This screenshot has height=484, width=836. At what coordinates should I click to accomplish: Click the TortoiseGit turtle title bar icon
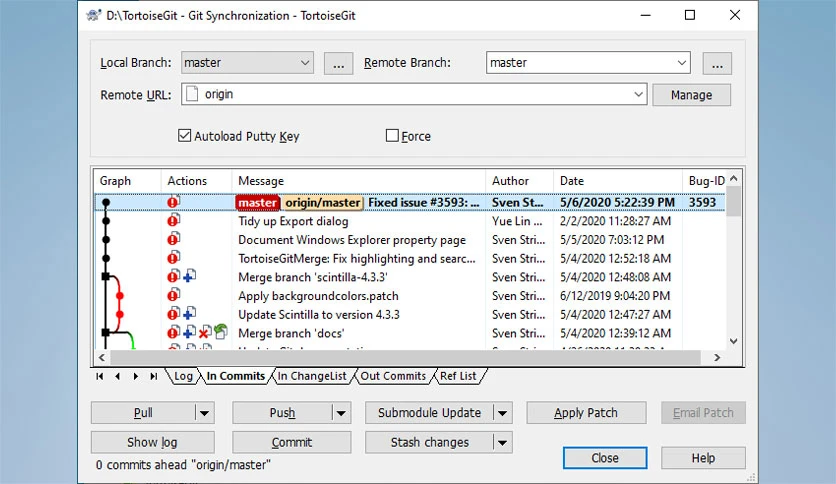tap(94, 15)
